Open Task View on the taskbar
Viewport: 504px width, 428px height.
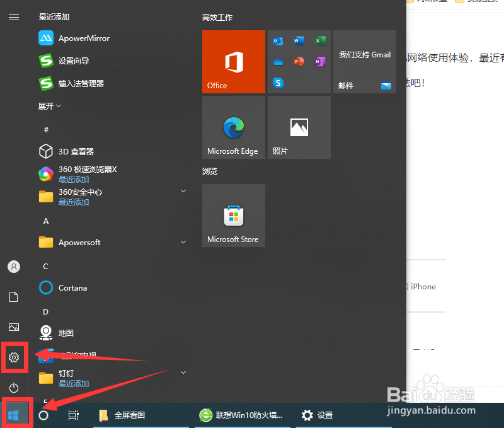tap(74, 415)
